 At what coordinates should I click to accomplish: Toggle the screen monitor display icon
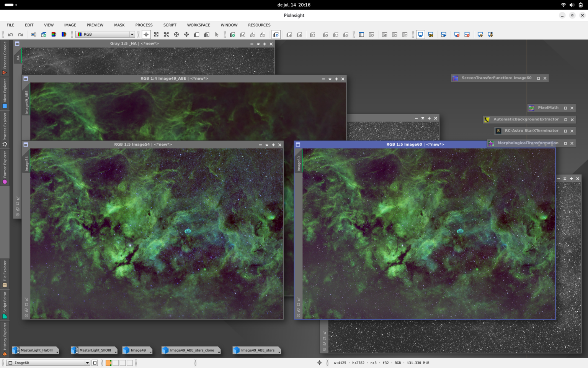point(420,34)
